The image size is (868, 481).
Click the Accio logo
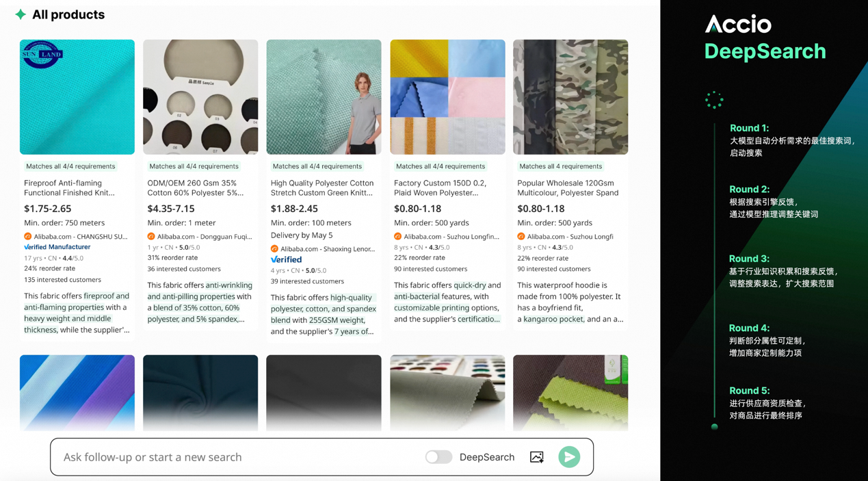[738, 25]
